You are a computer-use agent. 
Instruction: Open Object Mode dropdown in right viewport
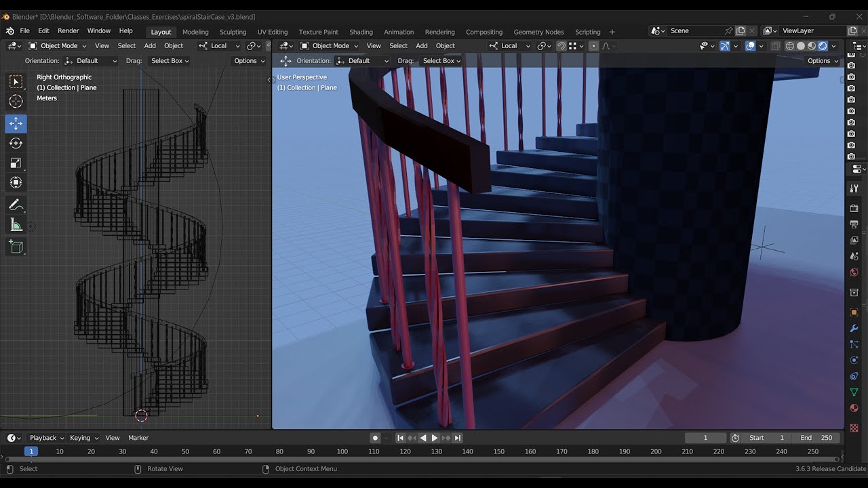330,45
